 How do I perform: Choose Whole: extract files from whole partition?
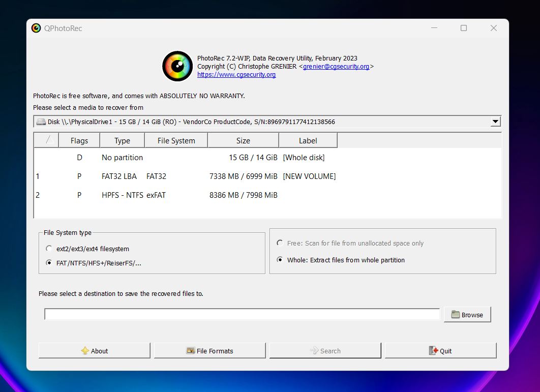(280, 260)
